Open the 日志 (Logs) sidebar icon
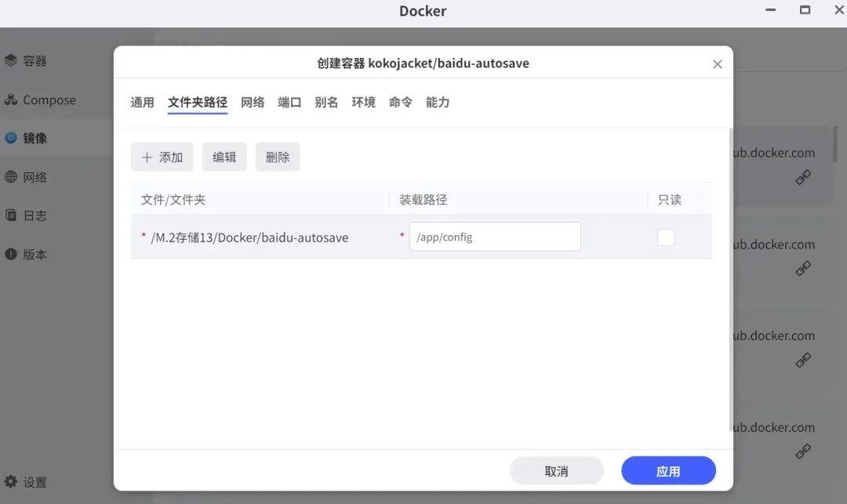The width and height of the screenshot is (847, 504). pos(11,216)
